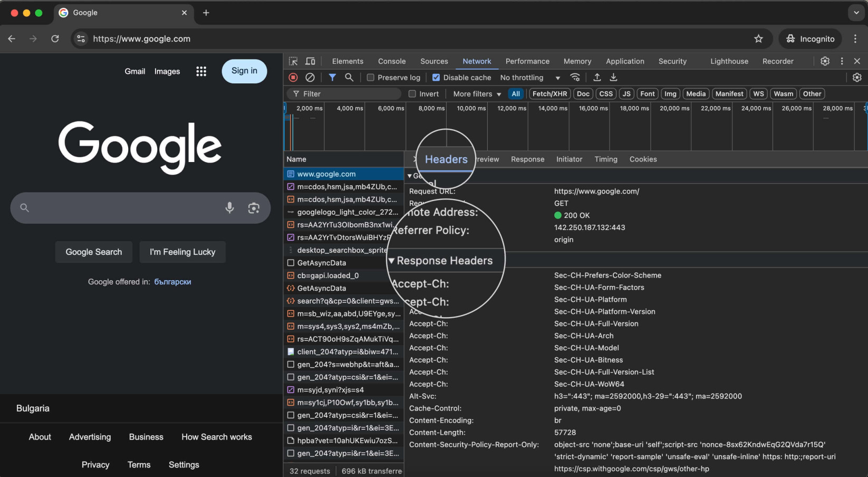Click I'm Feeling Lucky button

click(182, 252)
